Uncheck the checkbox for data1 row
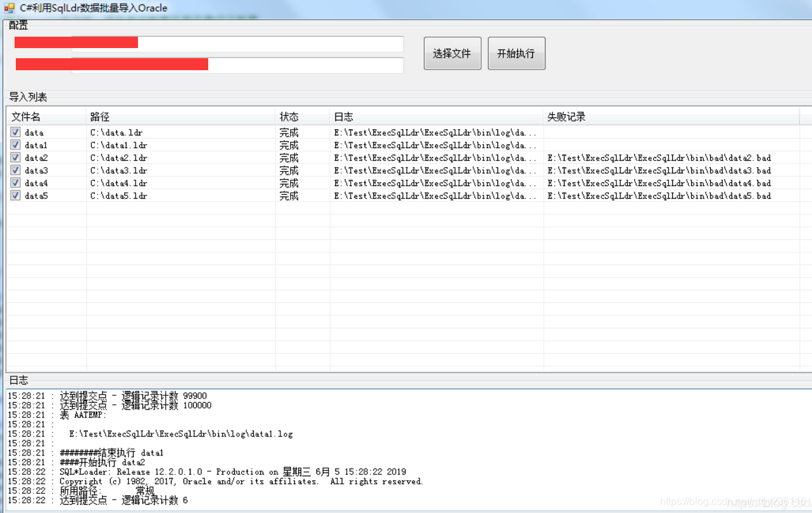Image resolution: width=812 pixels, height=513 pixels. [x=15, y=145]
